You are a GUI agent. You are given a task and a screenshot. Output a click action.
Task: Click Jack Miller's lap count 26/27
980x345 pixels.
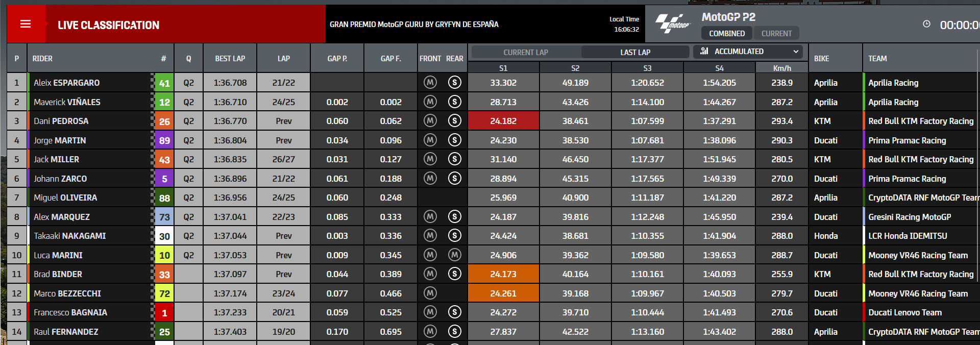(x=283, y=159)
